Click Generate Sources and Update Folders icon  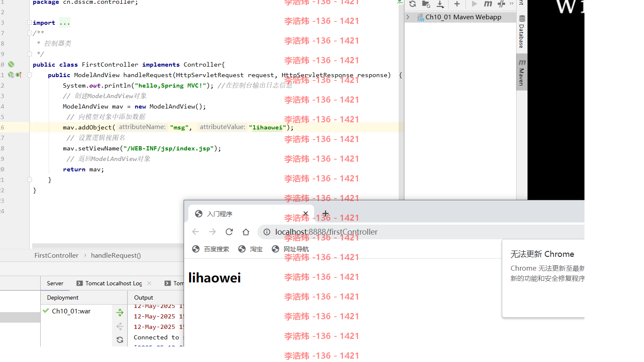point(426,4)
